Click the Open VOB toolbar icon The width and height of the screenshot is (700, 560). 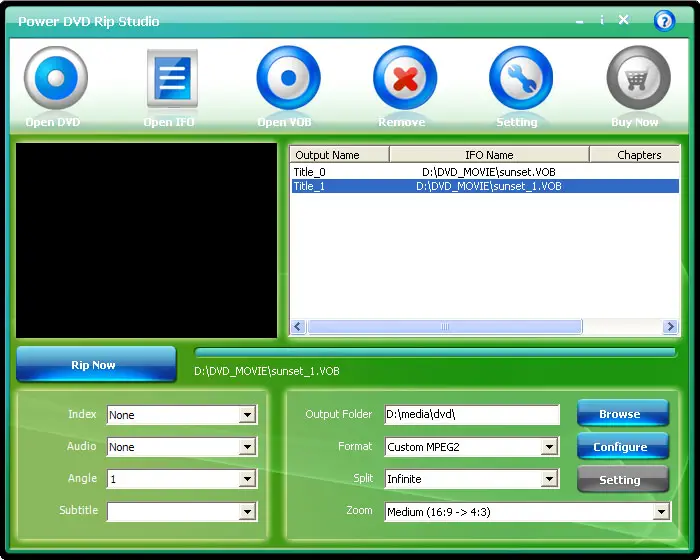(288, 78)
